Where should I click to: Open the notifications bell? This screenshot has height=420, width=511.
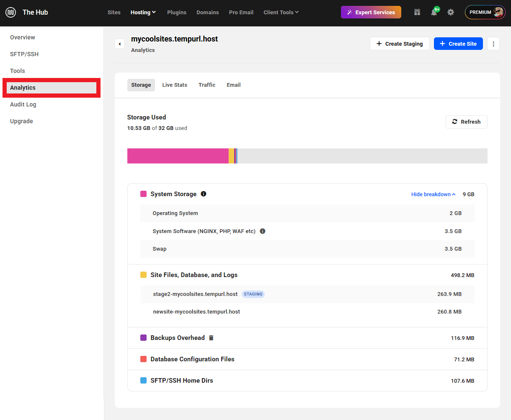tap(434, 12)
